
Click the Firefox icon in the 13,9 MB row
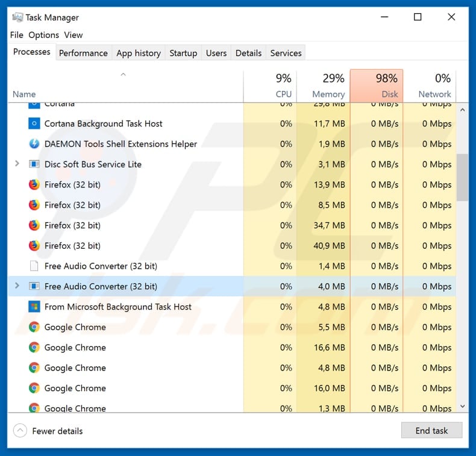coord(34,184)
